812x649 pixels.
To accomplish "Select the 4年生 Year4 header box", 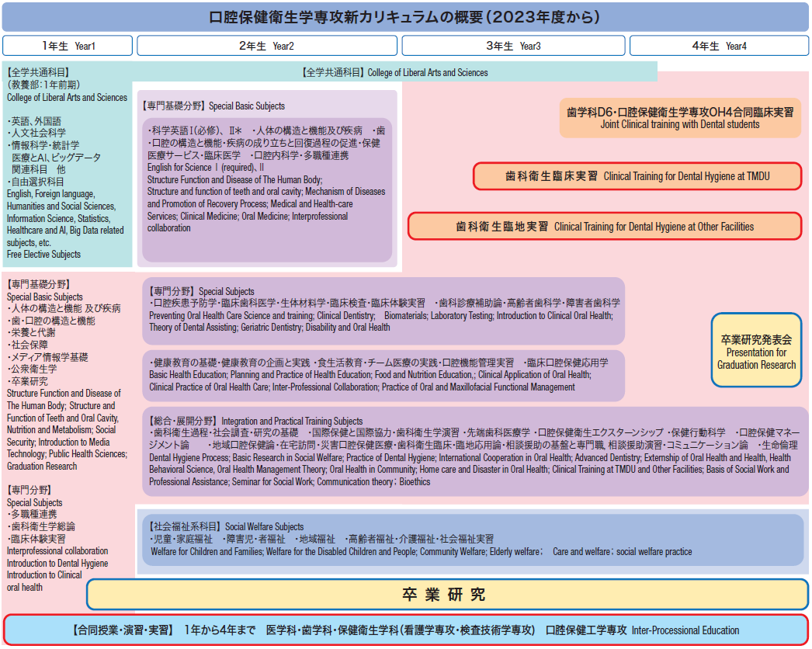I will tap(720, 46).
